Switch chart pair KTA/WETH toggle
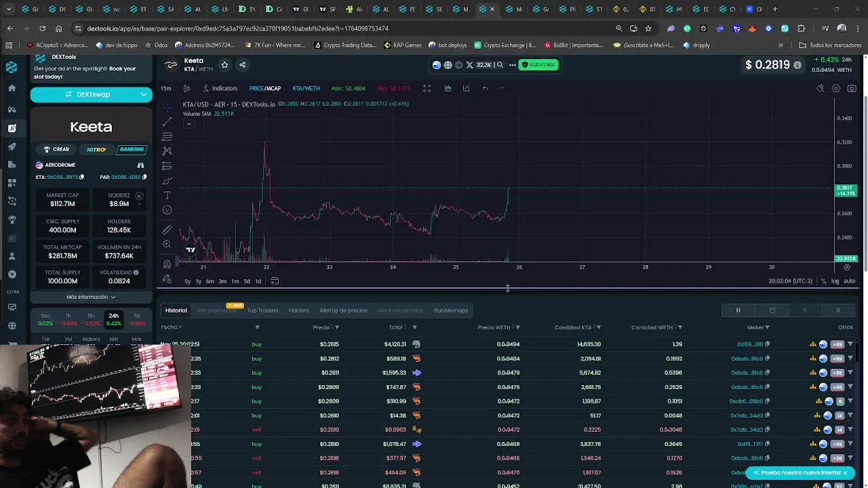868x488 pixels. (306, 88)
